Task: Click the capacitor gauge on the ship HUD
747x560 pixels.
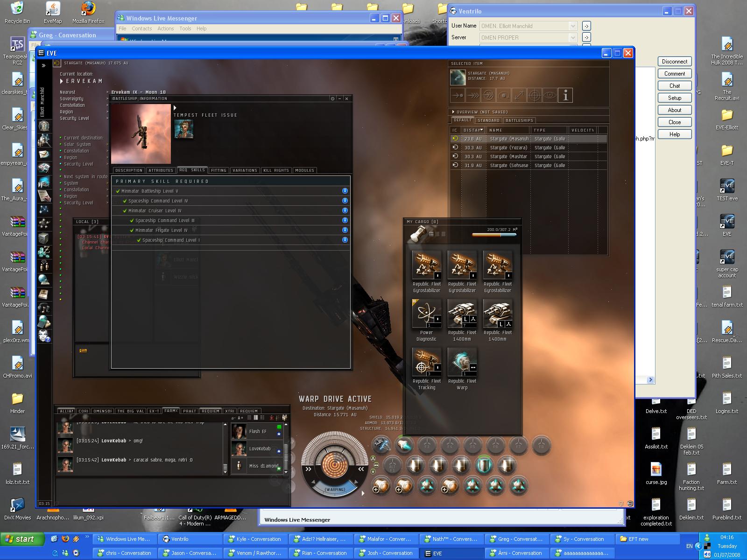Action: 335,464
